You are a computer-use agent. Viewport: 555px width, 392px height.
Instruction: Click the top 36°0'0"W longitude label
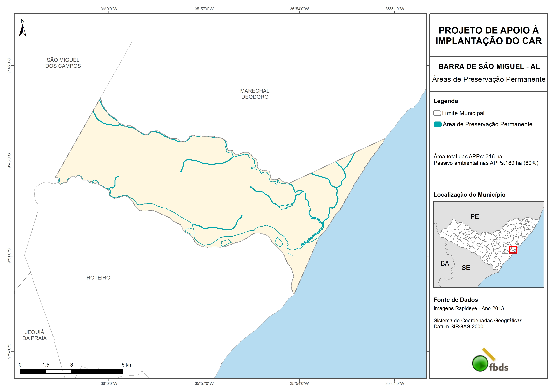(109, 9)
